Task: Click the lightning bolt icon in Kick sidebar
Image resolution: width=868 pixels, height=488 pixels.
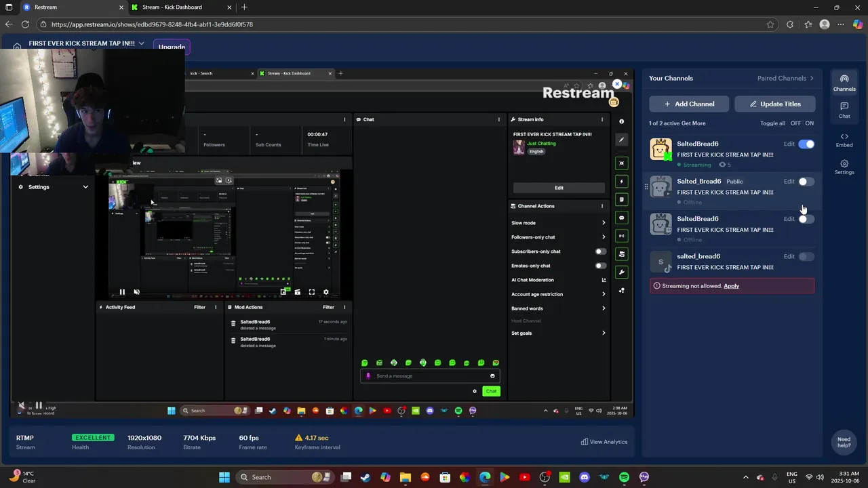Action: pos(621,182)
